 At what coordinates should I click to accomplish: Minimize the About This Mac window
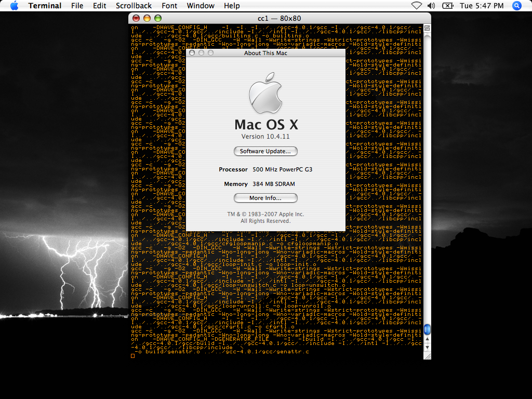tap(201, 53)
